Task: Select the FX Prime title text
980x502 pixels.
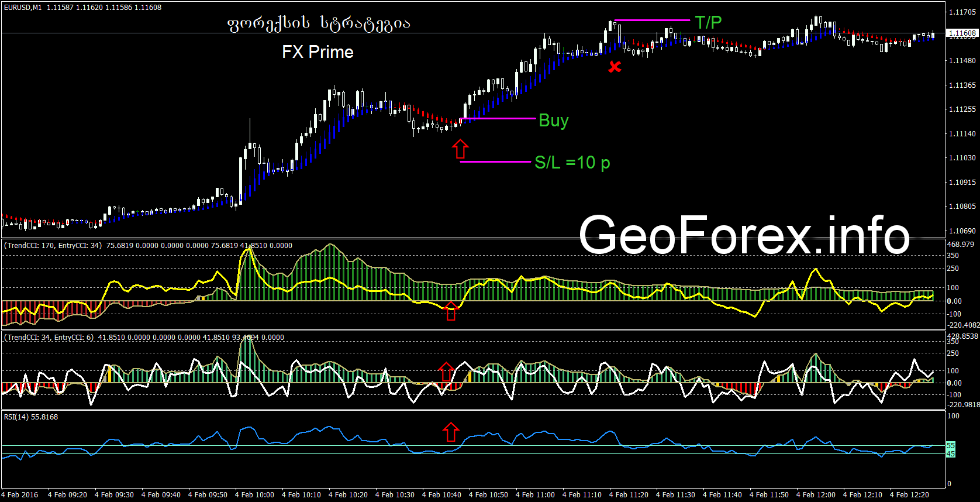Action: click(318, 52)
